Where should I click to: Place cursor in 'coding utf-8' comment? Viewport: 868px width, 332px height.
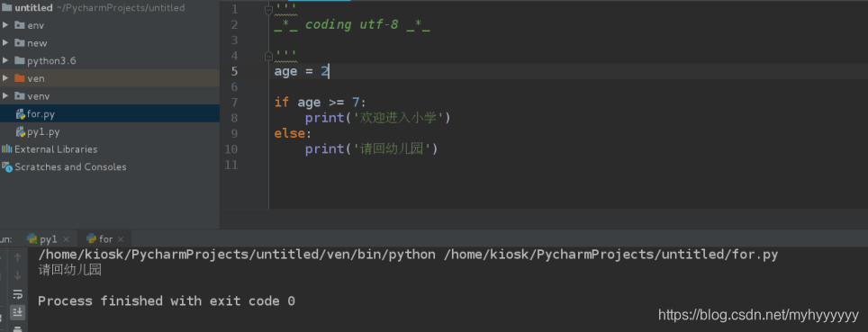point(351,25)
